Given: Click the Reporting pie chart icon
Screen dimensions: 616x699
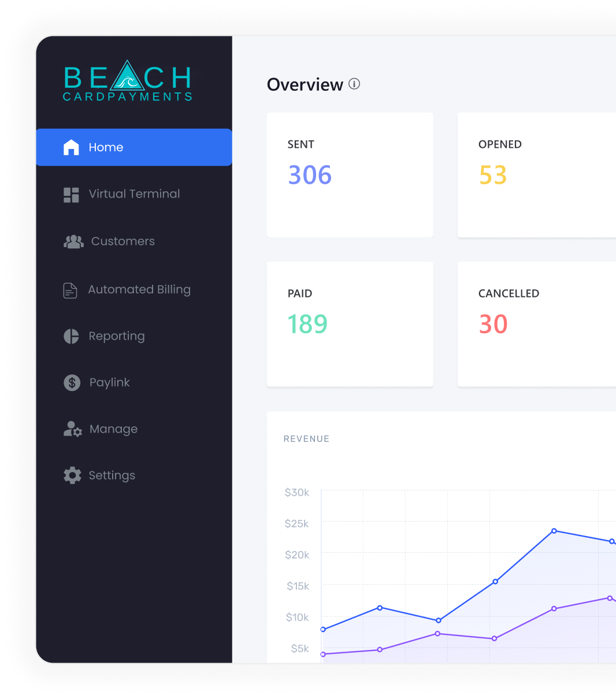Looking at the screenshot, I should [x=71, y=336].
